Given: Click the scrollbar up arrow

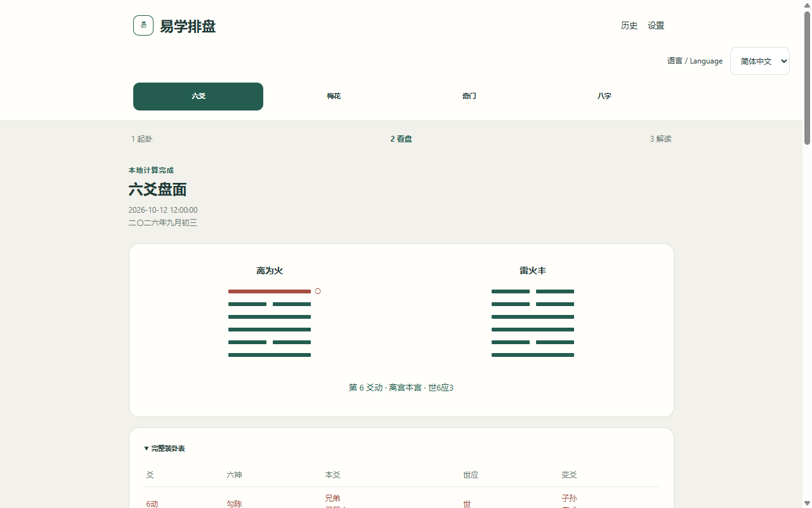Looking at the screenshot, I should pos(808,5).
